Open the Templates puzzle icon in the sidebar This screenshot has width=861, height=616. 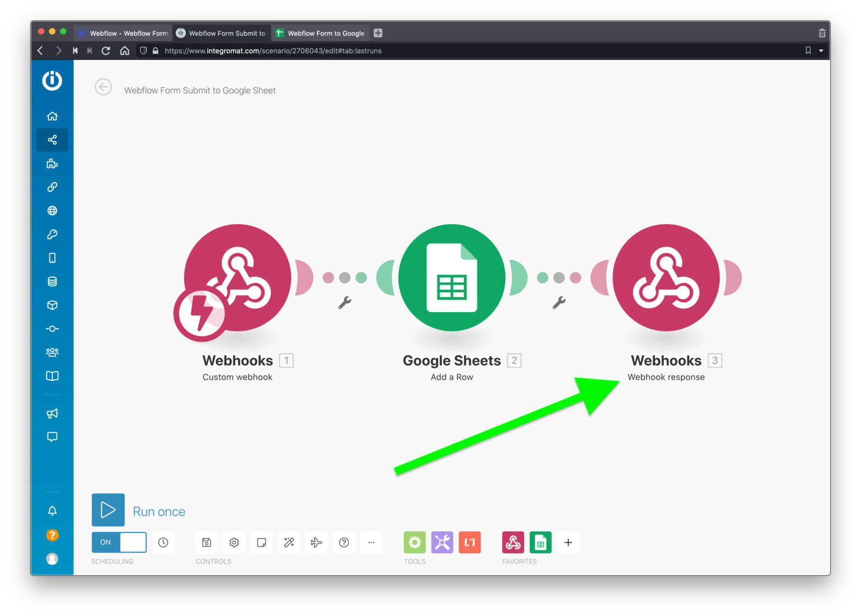click(x=52, y=163)
